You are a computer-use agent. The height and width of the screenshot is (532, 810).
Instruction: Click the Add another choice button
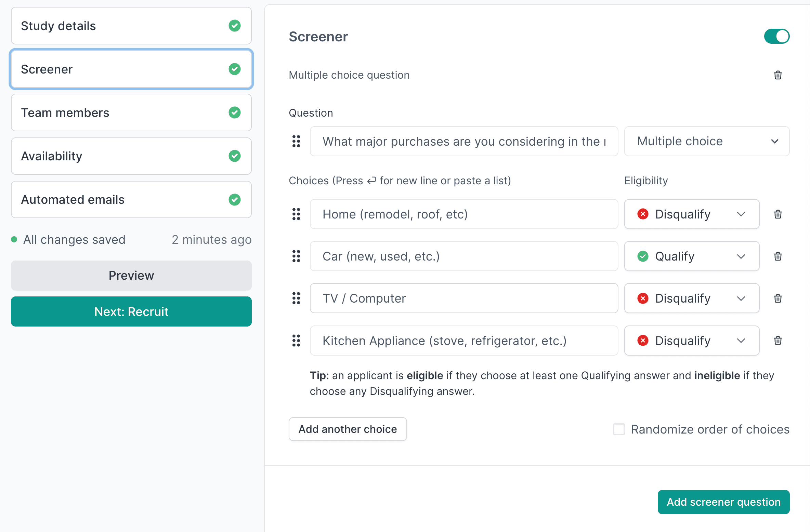348,429
